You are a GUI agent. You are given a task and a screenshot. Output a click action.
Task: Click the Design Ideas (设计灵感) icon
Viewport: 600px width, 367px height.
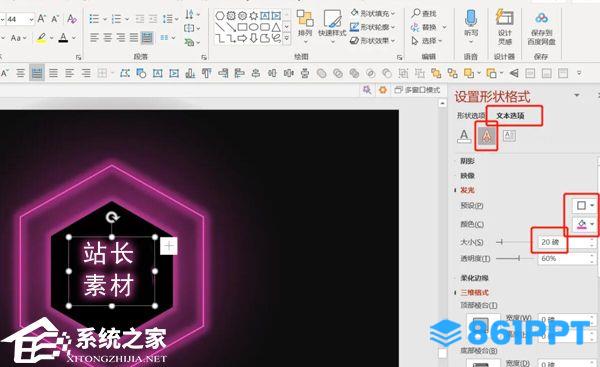[504, 17]
